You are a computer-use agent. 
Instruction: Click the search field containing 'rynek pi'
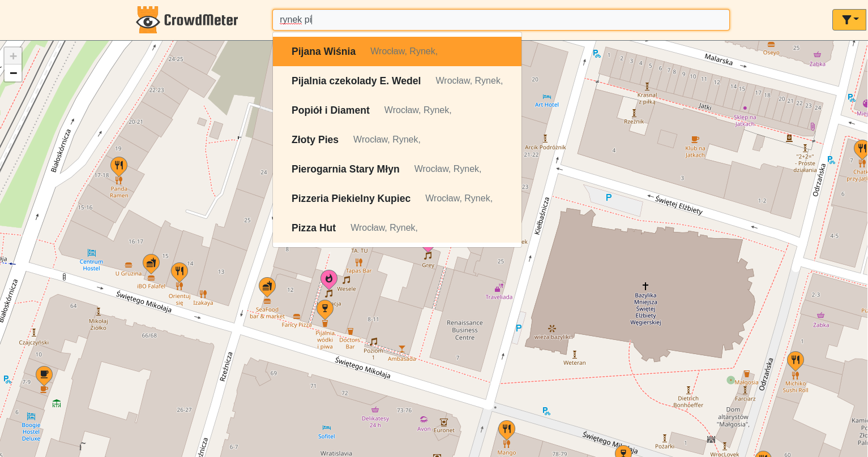[501, 20]
